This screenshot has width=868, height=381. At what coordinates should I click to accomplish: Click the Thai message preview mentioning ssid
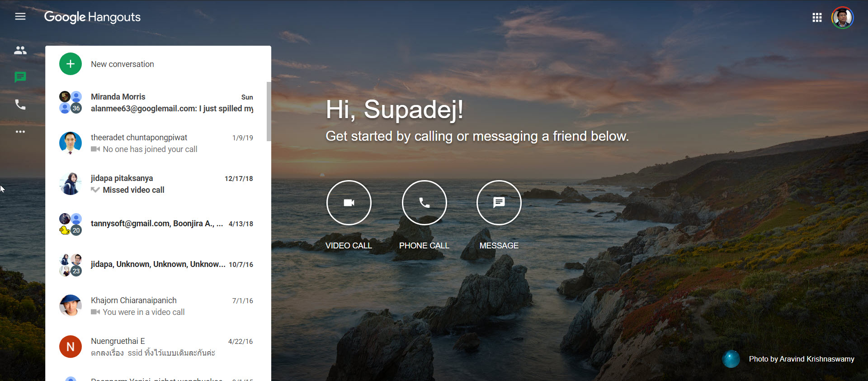pyautogui.click(x=153, y=353)
